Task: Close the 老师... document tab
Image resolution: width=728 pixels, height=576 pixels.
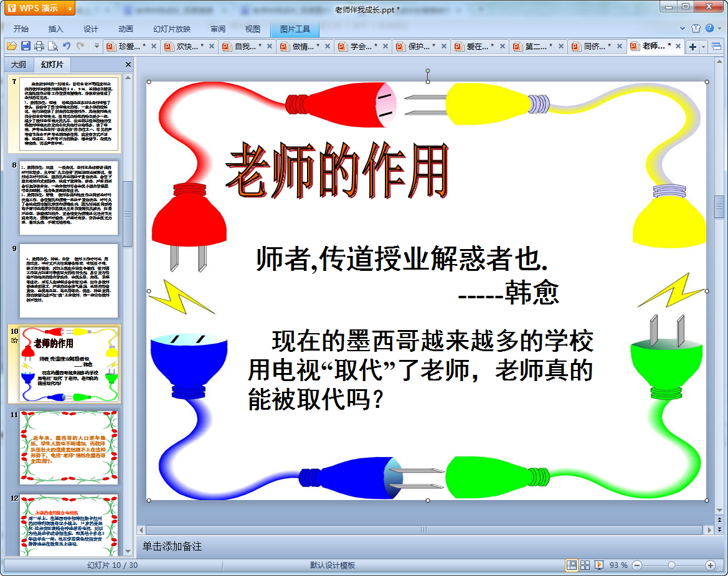Action: pyautogui.click(x=678, y=46)
